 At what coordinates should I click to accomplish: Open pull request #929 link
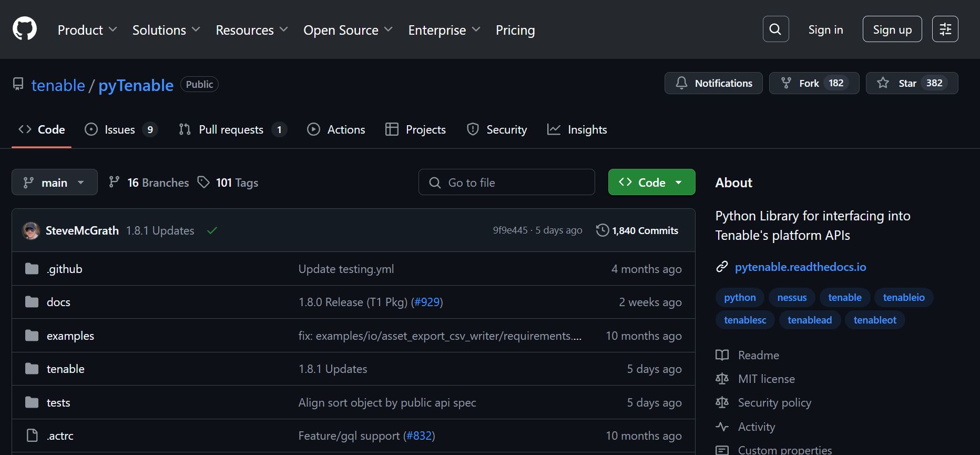(427, 302)
